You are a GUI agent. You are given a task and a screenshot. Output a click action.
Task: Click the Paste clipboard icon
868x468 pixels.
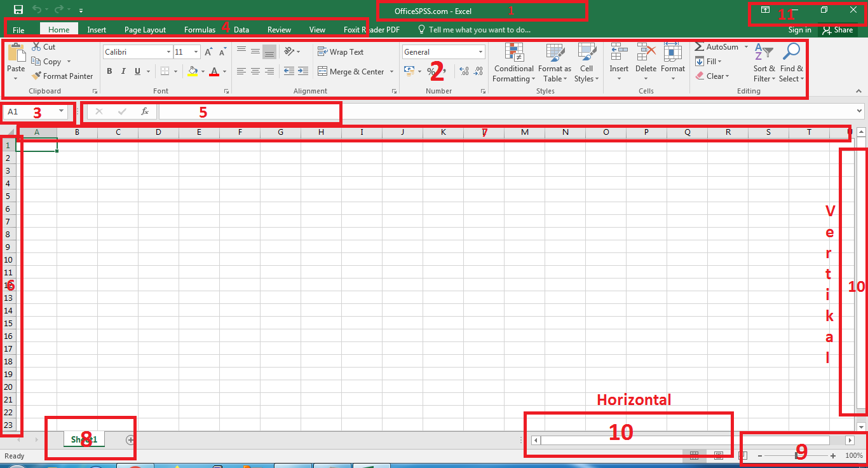(x=16, y=53)
